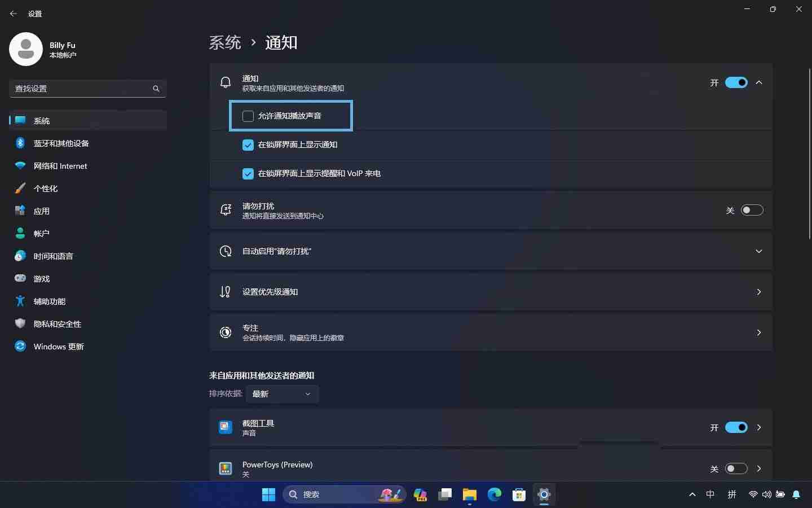
Task: Switch to Apps in the sidebar
Action: (x=41, y=211)
